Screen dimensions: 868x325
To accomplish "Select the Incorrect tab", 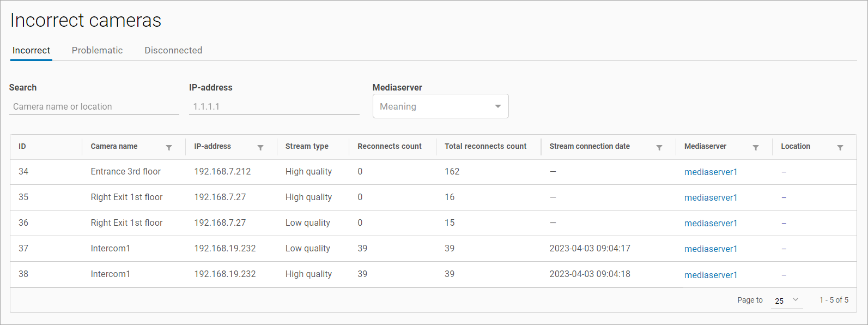I will pos(32,50).
